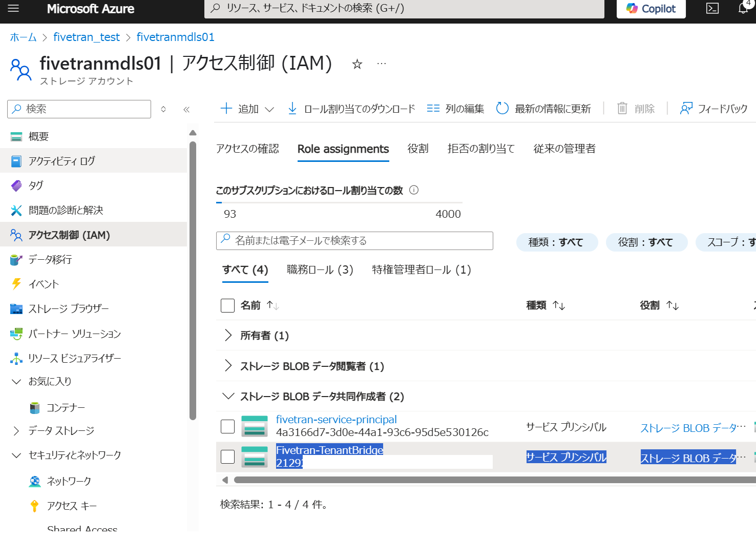The height and width of the screenshot is (560, 756).
Task: Check the fivetran-service-principal row checkbox
Action: [x=227, y=426]
